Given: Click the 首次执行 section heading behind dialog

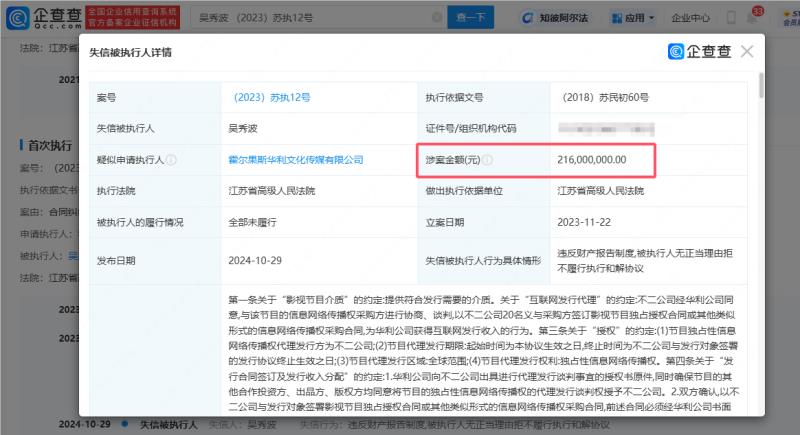Looking at the screenshot, I should (x=41, y=145).
